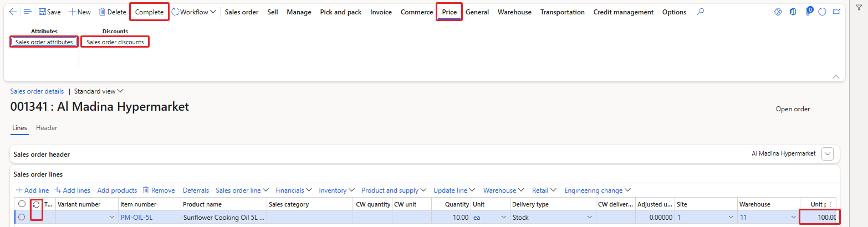
Task: Expand the Standard view dropdown
Action: 99,91
